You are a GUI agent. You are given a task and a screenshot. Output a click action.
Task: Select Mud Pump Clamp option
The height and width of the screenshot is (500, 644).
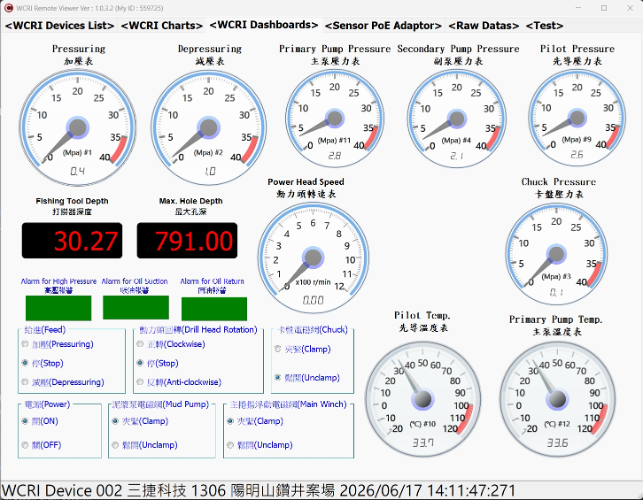[115, 421]
